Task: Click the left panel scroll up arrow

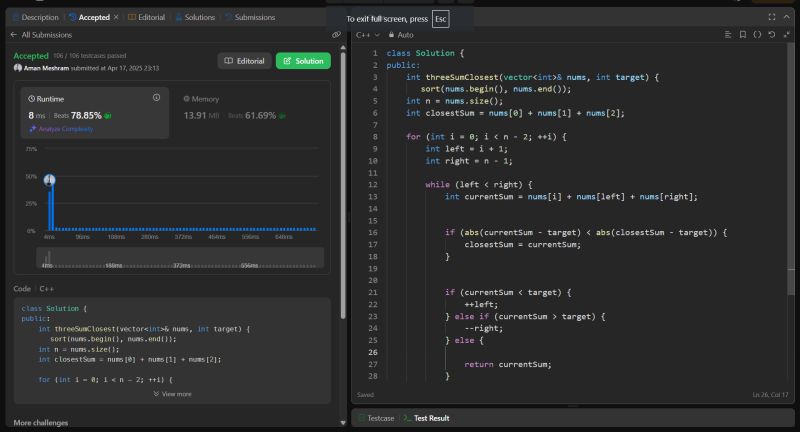Action: [343, 47]
